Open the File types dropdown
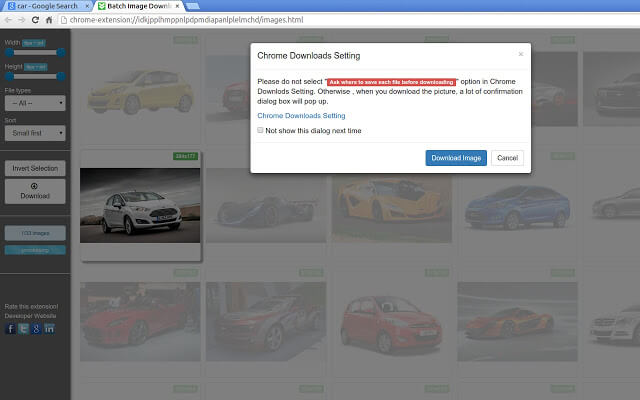This screenshot has width=640, height=400. [35, 102]
